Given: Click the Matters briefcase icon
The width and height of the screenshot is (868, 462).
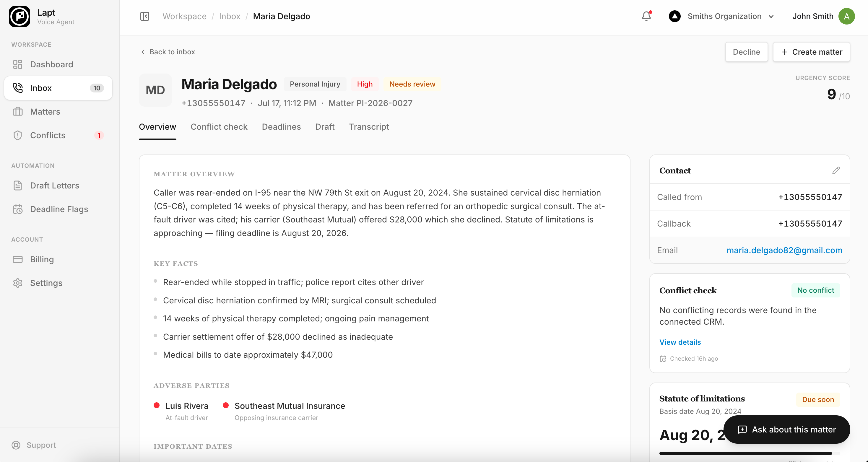Looking at the screenshot, I should [x=17, y=112].
